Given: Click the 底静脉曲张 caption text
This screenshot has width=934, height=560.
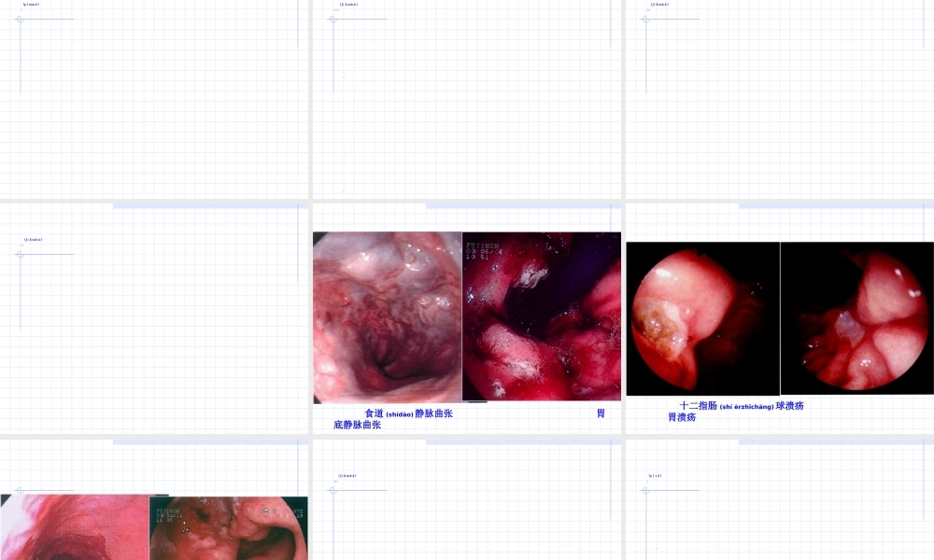Looking at the screenshot, I should pyautogui.click(x=357, y=425).
